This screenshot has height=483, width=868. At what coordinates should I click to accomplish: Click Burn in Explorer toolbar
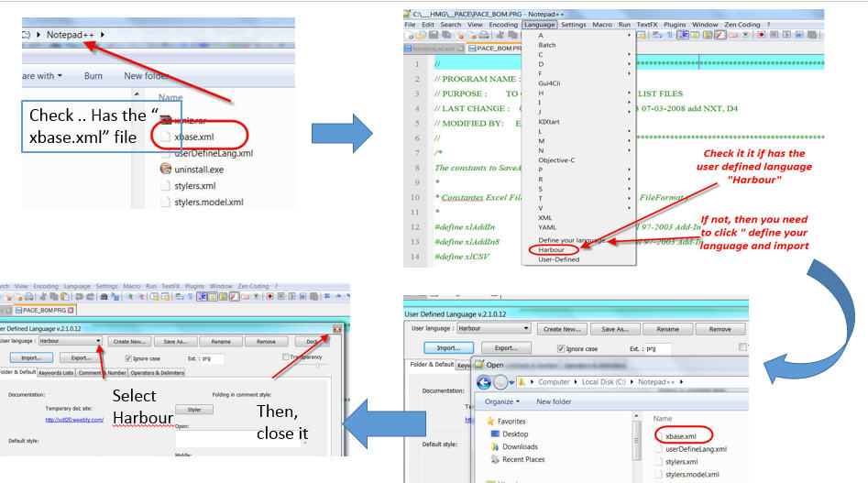(93, 76)
